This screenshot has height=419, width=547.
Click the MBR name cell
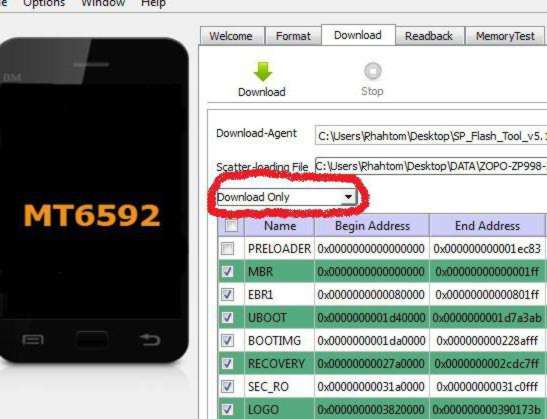(279, 271)
